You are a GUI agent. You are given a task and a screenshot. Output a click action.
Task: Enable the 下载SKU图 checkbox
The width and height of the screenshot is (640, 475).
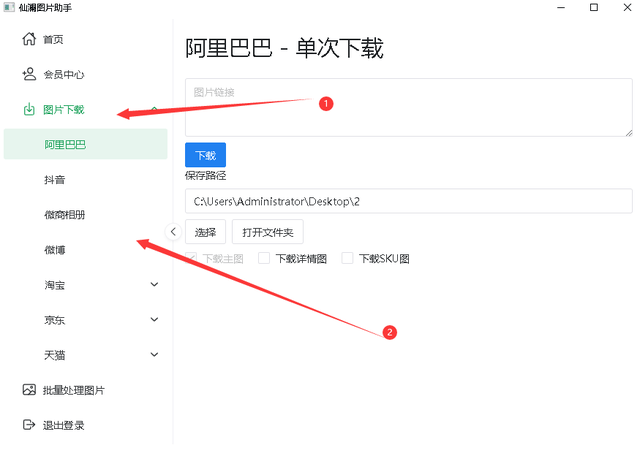pyautogui.click(x=347, y=258)
